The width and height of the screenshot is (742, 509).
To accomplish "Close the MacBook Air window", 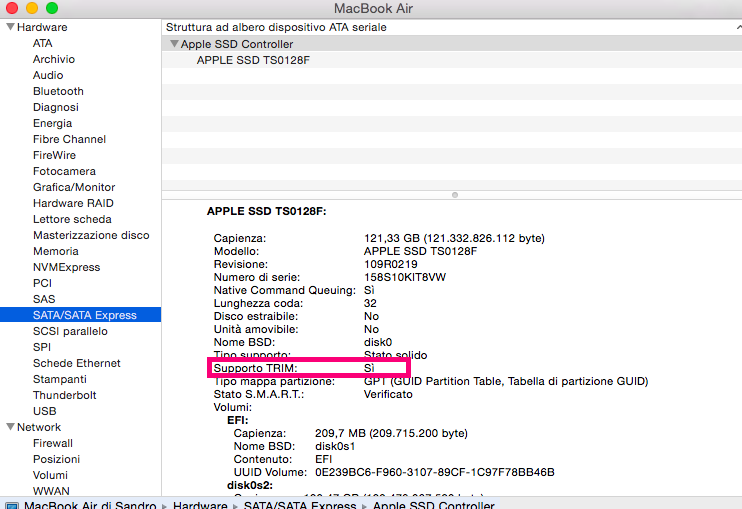I will coord(12,8).
